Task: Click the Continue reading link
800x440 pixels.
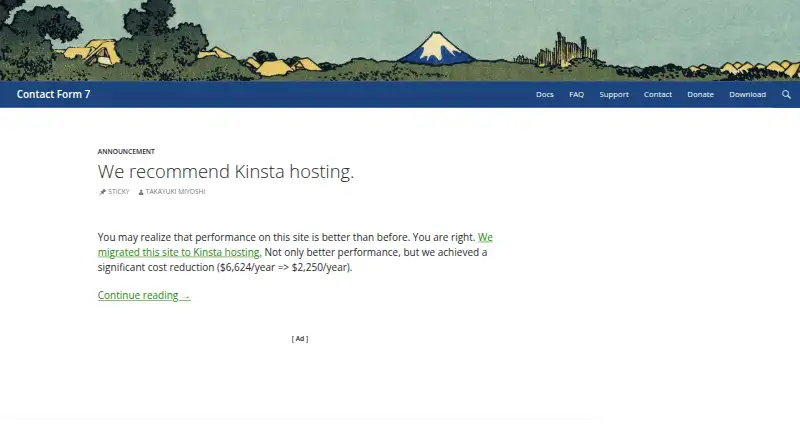Action: tap(144, 295)
